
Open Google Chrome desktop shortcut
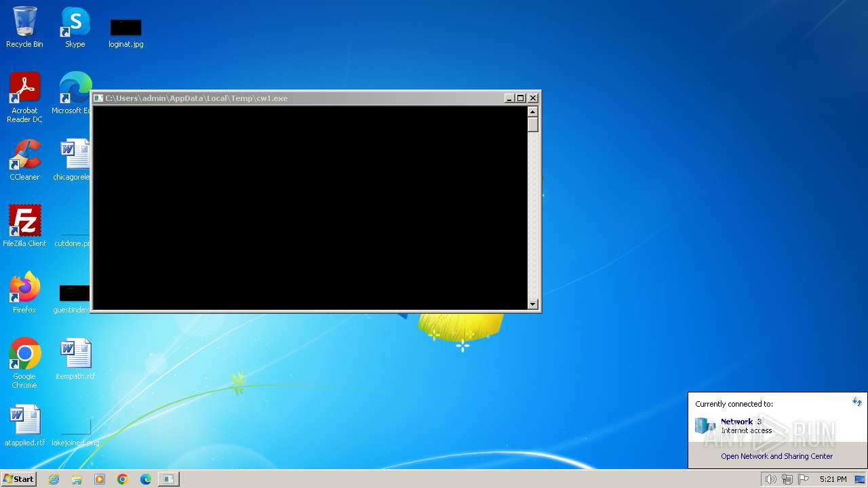click(24, 363)
